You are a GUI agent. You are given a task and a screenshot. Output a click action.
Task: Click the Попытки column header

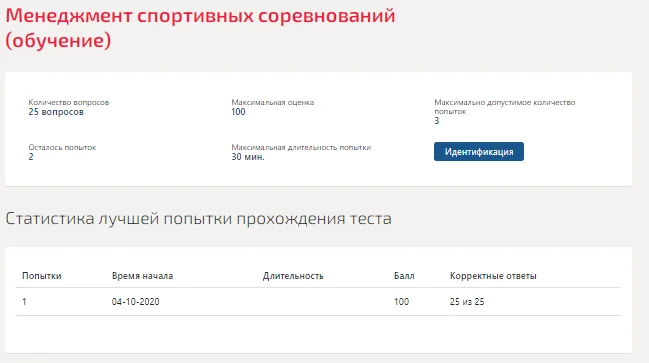click(x=42, y=276)
